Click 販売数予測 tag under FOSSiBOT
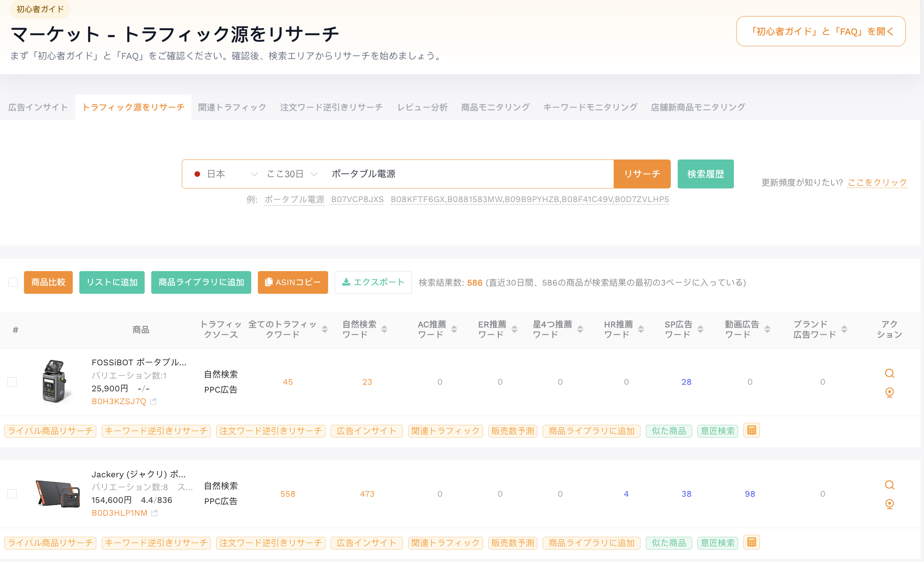This screenshot has width=924, height=562. tap(513, 431)
